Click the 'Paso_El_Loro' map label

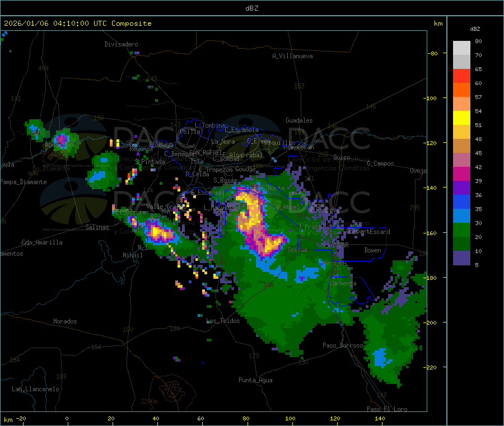(x=387, y=409)
